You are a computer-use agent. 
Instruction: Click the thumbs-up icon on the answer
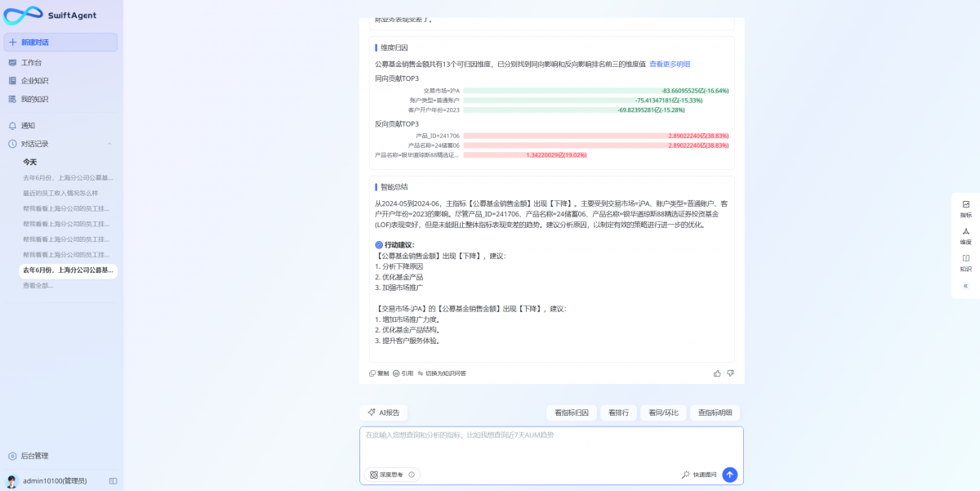click(x=718, y=373)
